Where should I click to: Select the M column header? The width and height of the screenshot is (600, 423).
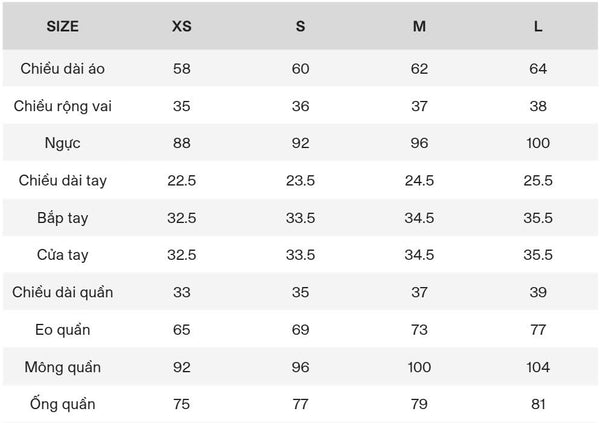click(419, 26)
